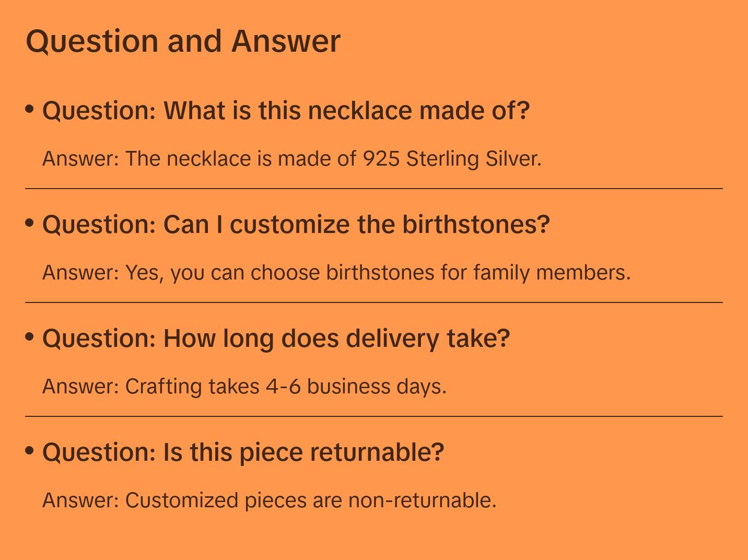Click the word "Customized" in the last answer
The image size is (748, 560).
[182, 500]
